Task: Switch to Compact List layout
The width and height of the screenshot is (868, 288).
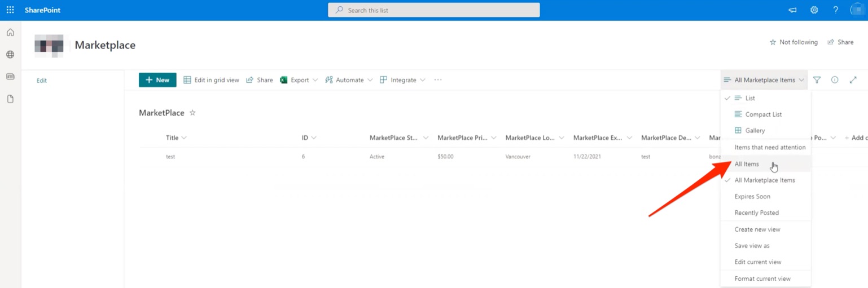Action: [x=763, y=114]
